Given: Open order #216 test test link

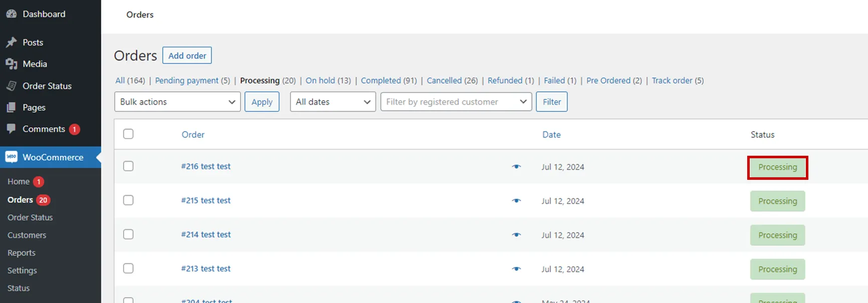Looking at the screenshot, I should tap(206, 166).
